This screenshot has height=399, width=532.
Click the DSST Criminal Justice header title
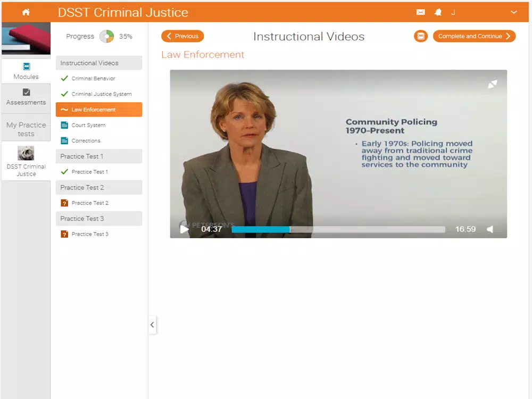(123, 13)
